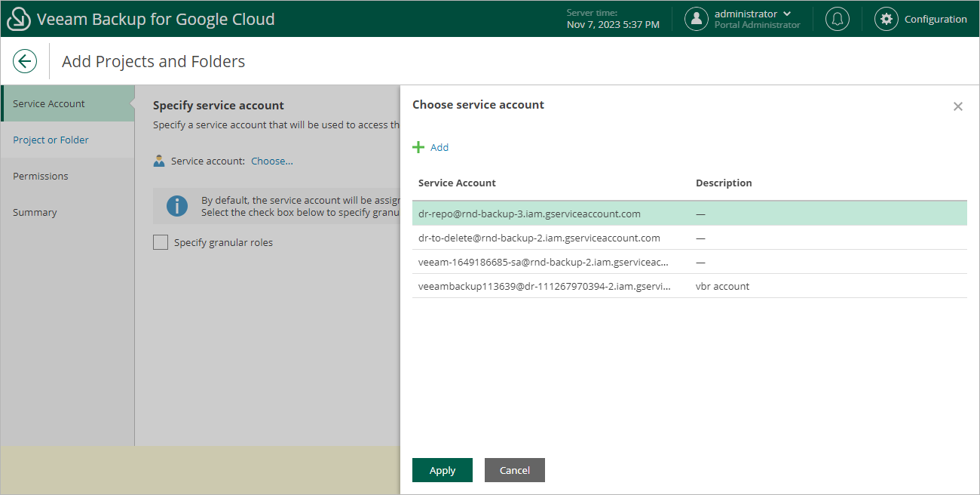This screenshot has height=495, width=980.
Task: Enable Specify granular roles checkbox
Action: (x=161, y=242)
